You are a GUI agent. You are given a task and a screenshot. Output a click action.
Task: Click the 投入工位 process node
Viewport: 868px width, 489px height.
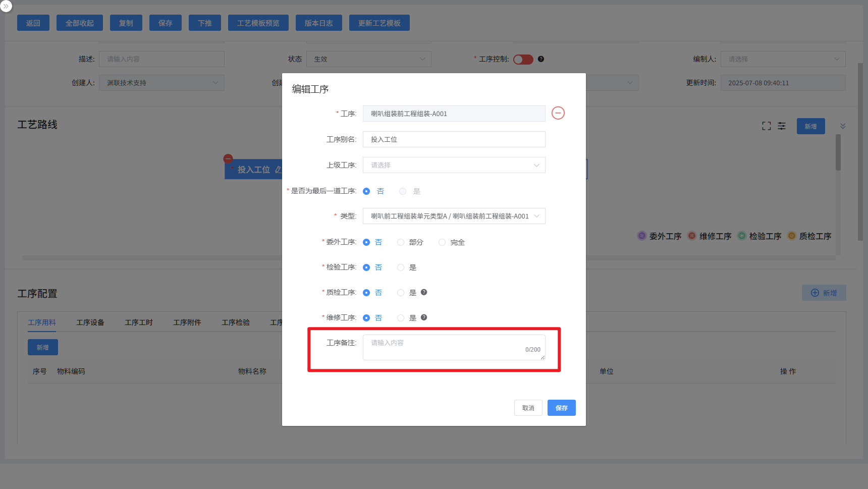pyautogui.click(x=253, y=170)
